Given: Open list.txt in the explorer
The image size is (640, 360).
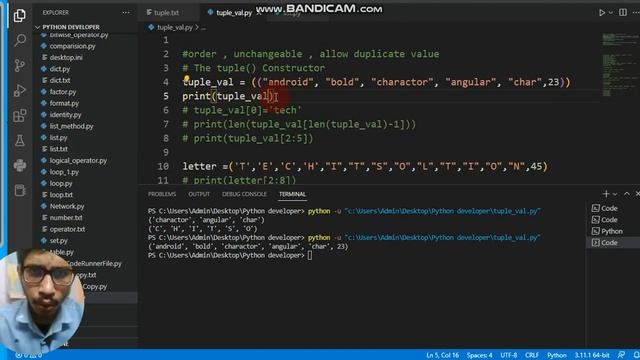Looking at the screenshot, I should tap(58, 149).
